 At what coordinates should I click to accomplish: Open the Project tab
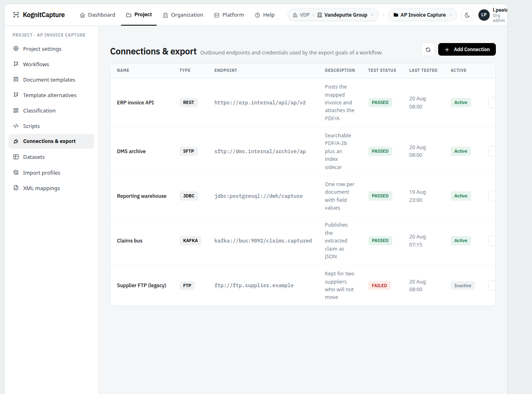[139, 15]
